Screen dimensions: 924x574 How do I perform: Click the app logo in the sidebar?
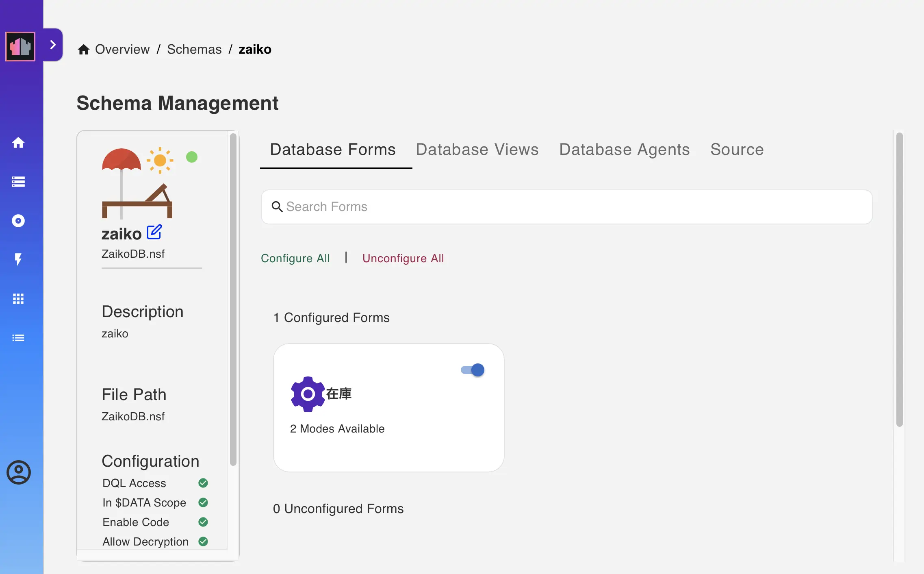tap(20, 46)
